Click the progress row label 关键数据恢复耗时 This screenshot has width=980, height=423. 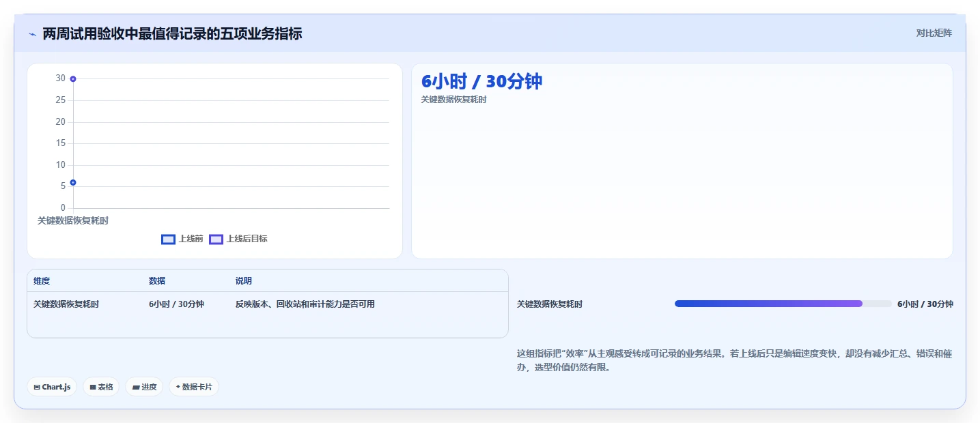(550, 304)
